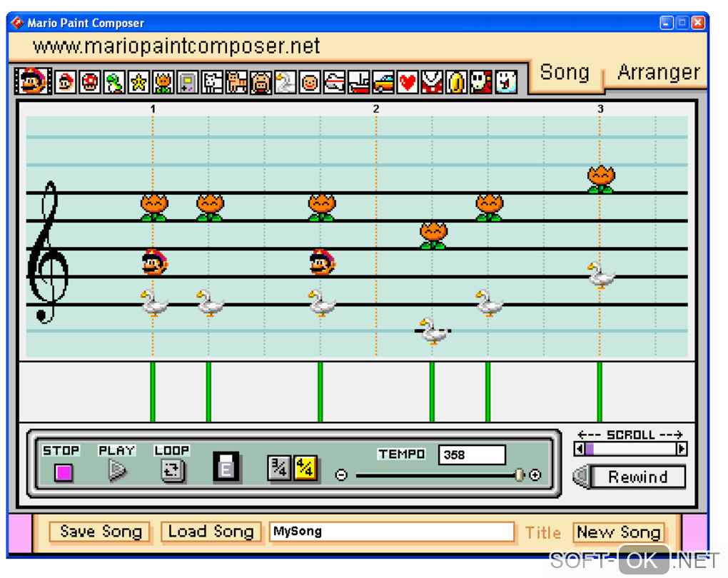Click the swan note at measure 3
Viewport: 728px width, 578px height.
(601, 275)
